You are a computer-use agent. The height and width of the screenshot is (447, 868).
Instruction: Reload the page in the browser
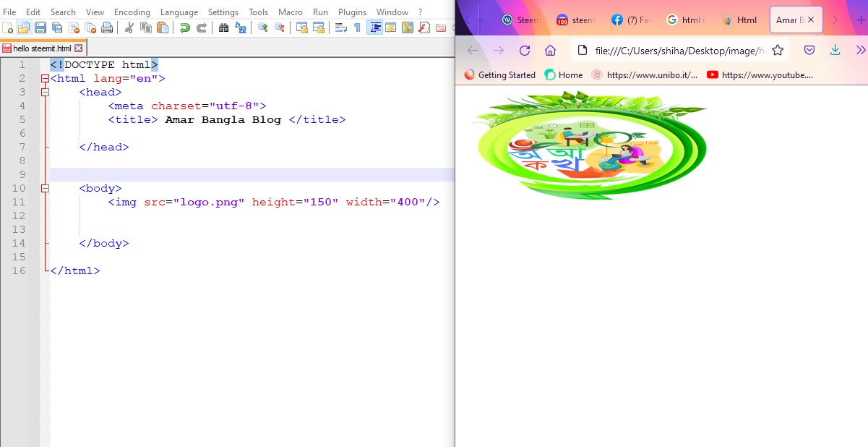[525, 50]
